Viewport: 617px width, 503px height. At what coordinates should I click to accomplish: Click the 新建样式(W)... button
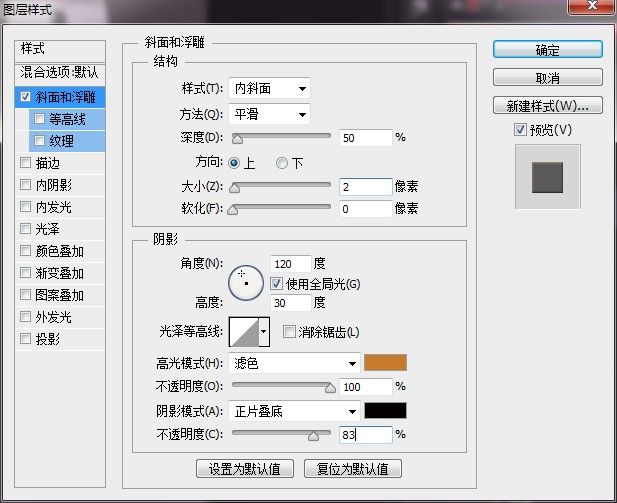coord(547,105)
